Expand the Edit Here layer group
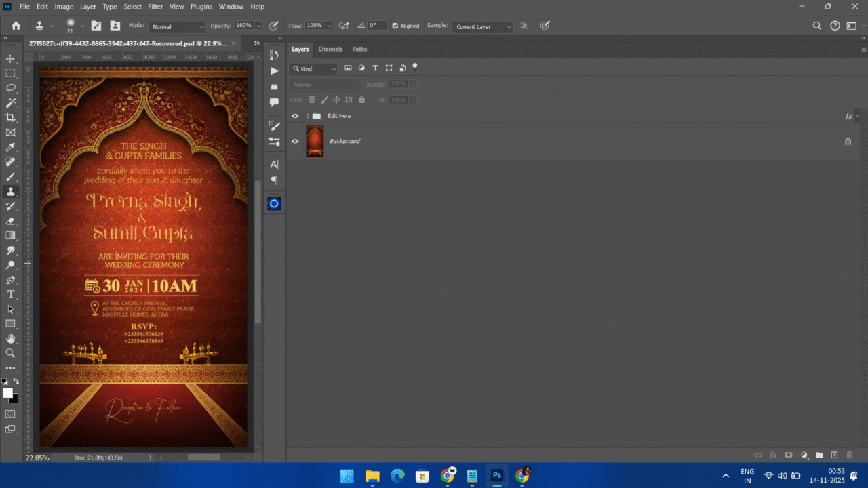 307,115
